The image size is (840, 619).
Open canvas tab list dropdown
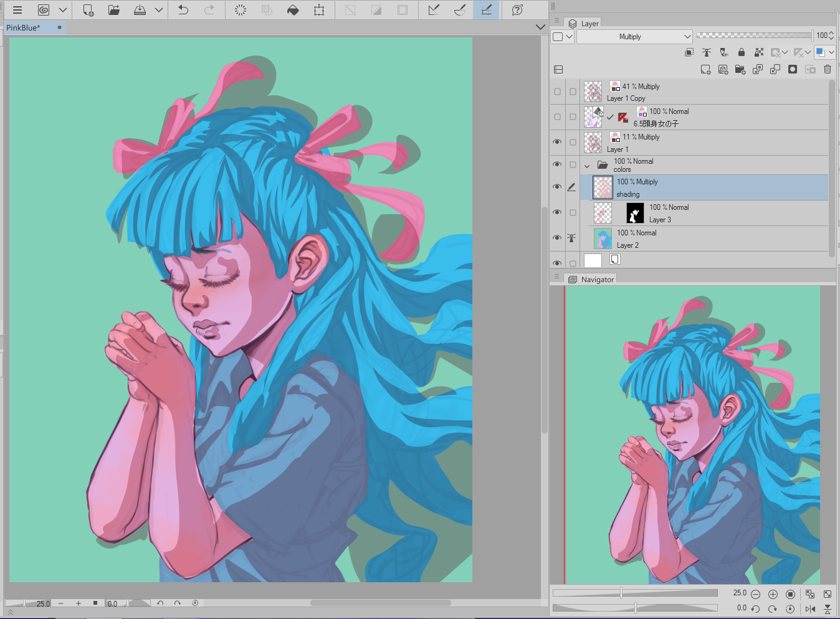[x=540, y=27]
